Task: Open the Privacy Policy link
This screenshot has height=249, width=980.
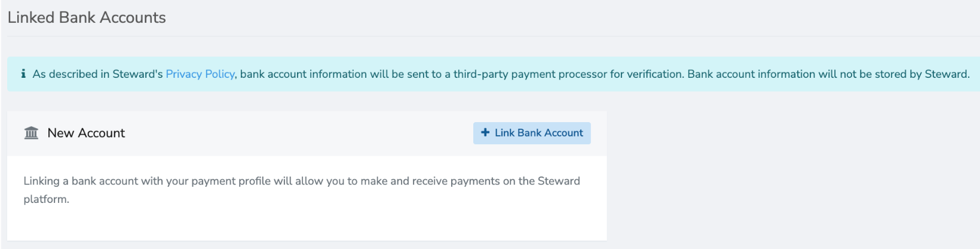Action: pos(200,74)
